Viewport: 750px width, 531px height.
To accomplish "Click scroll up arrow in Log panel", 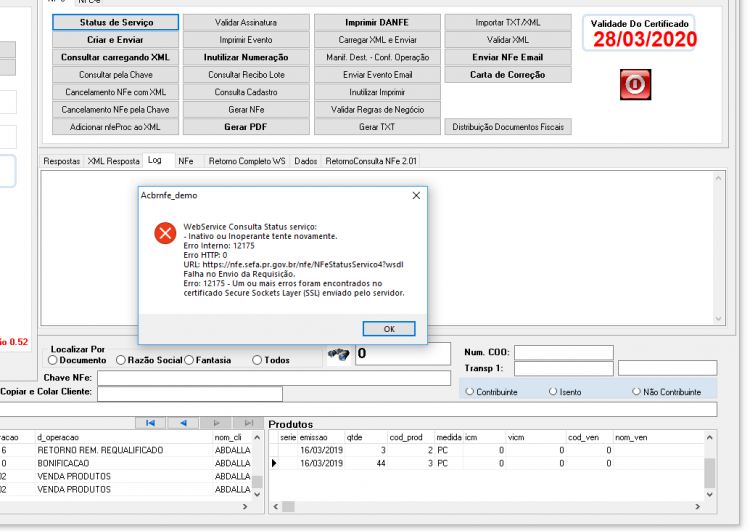I will 718,178.
